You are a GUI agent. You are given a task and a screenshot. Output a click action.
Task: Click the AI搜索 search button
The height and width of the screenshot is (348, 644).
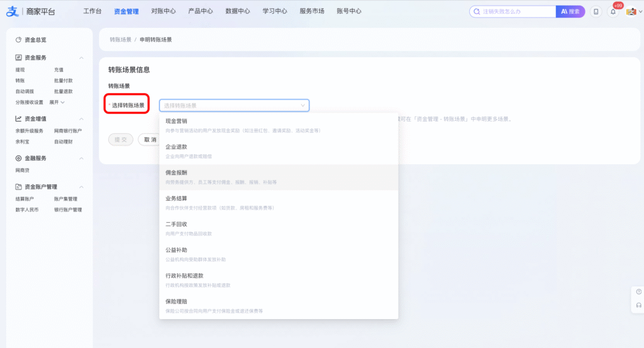coord(570,11)
